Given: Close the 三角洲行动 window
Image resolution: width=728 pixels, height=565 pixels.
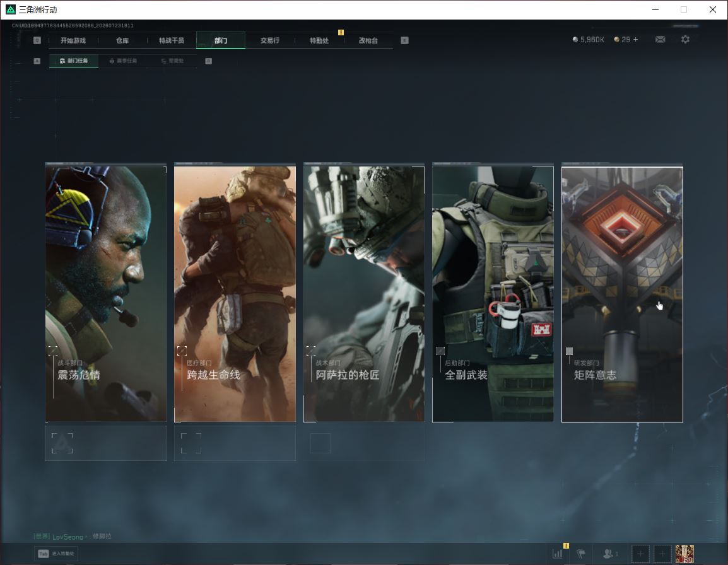Looking at the screenshot, I should pyautogui.click(x=713, y=9).
